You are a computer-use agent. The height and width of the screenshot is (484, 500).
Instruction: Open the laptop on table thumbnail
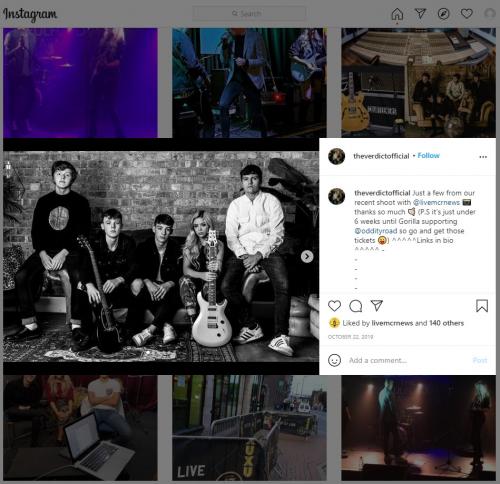click(x=80, y=428)
